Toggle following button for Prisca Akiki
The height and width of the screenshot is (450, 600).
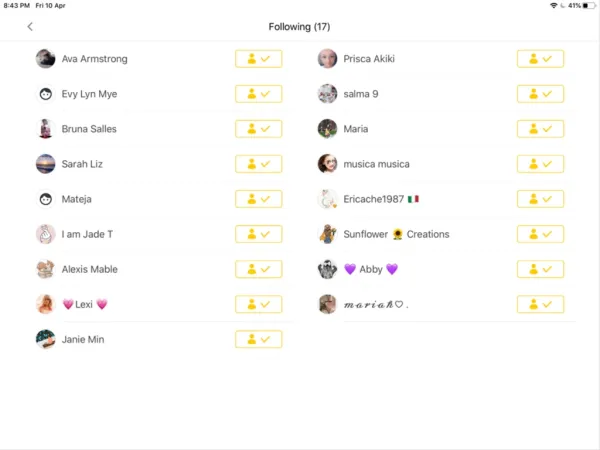[540, 59]
